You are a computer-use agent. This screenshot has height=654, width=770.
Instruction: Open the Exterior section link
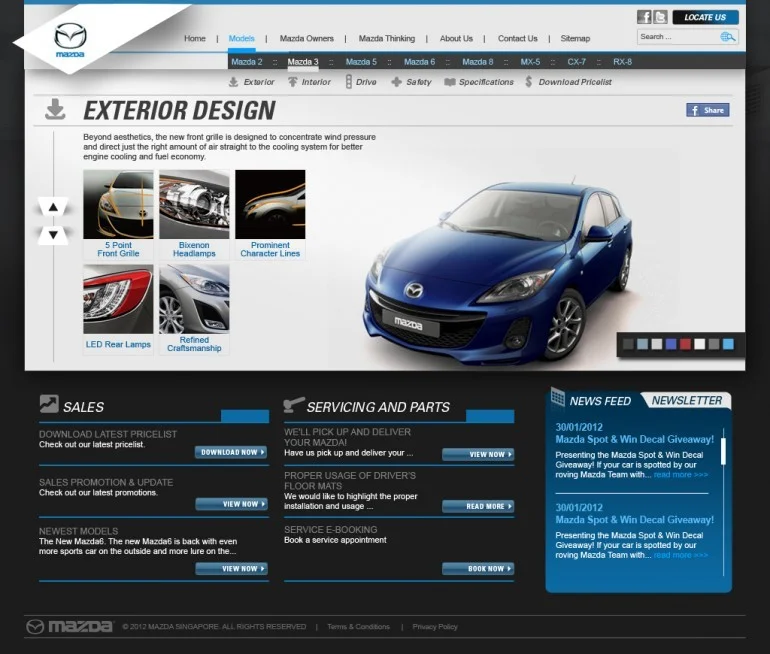[x=251, y=82]
